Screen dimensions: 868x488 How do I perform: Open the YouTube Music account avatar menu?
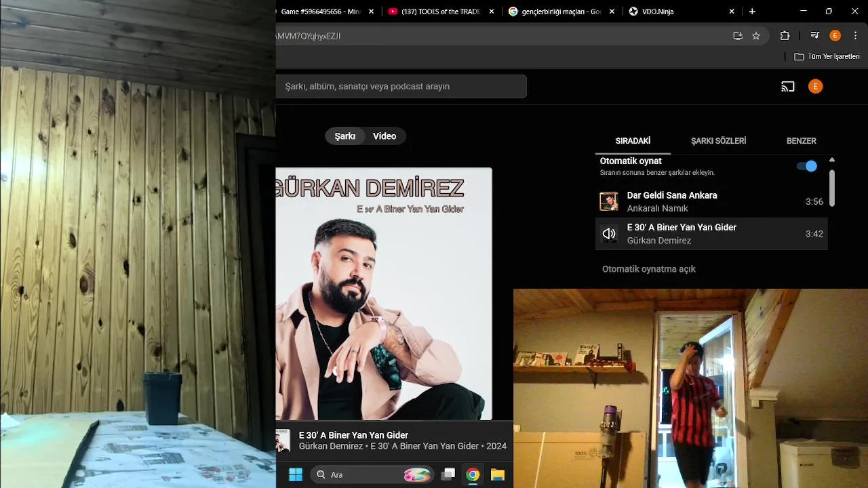(815, 86)
